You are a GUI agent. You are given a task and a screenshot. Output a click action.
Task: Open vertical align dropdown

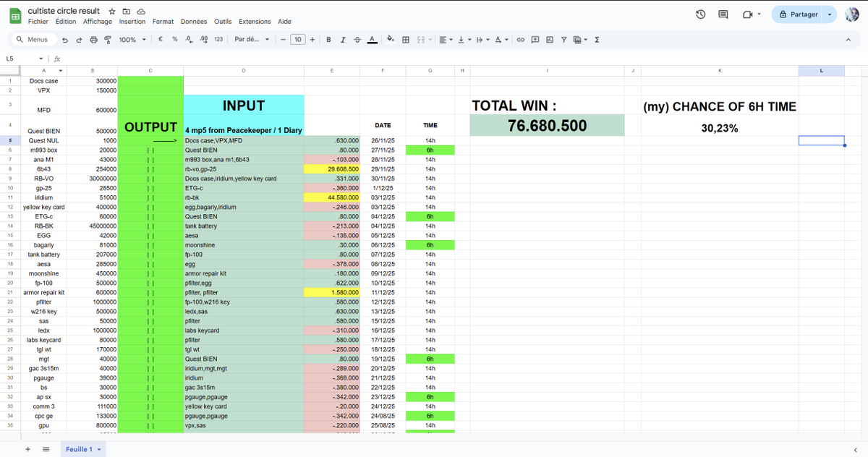464,40
